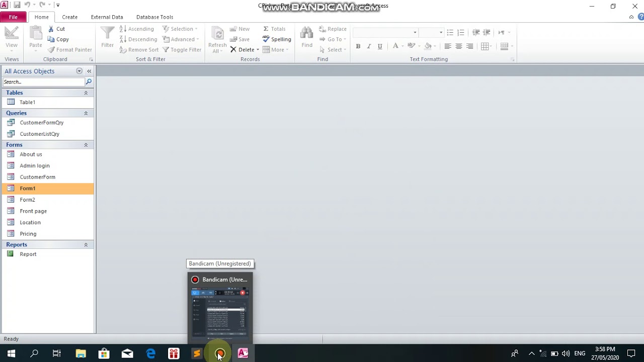Switch to the Create tab
644x362 pixels.
[69, 17]
